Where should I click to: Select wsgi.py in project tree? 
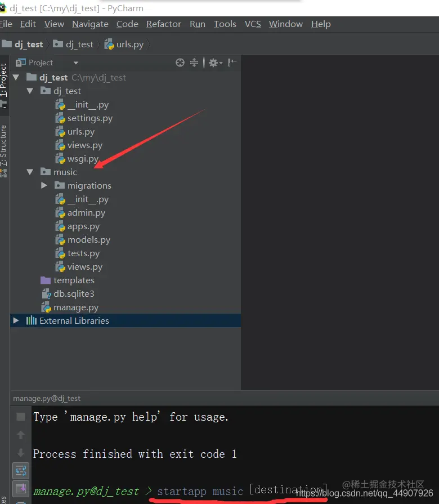(x=77, y=159)
